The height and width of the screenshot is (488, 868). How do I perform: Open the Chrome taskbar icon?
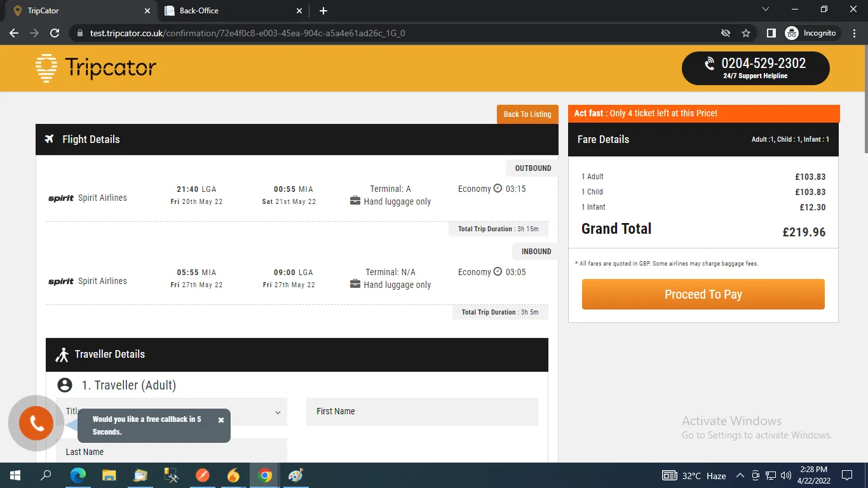265,475
